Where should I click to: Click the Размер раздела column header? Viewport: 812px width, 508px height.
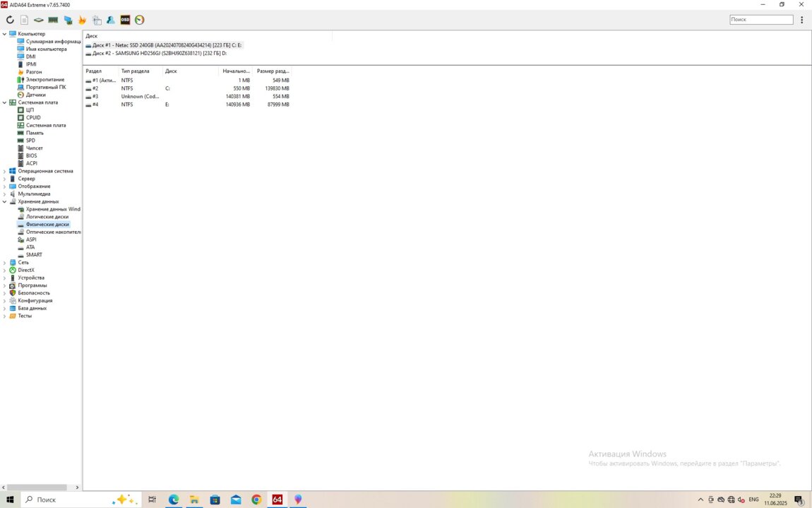coord(273,71)
